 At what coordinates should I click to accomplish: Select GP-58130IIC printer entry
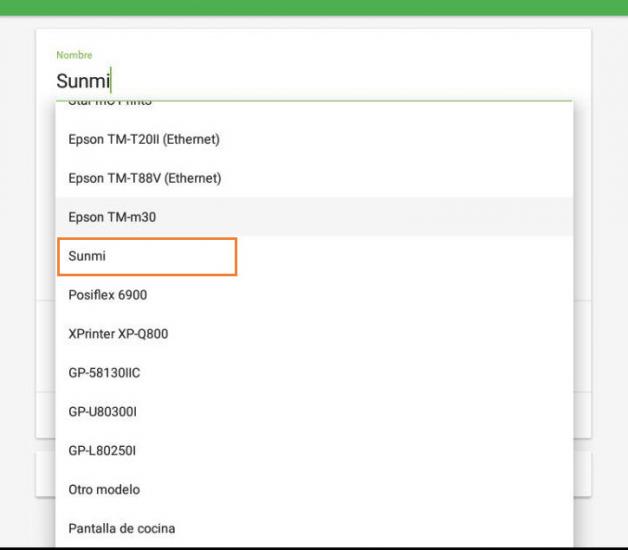click(x=314, y=373)
